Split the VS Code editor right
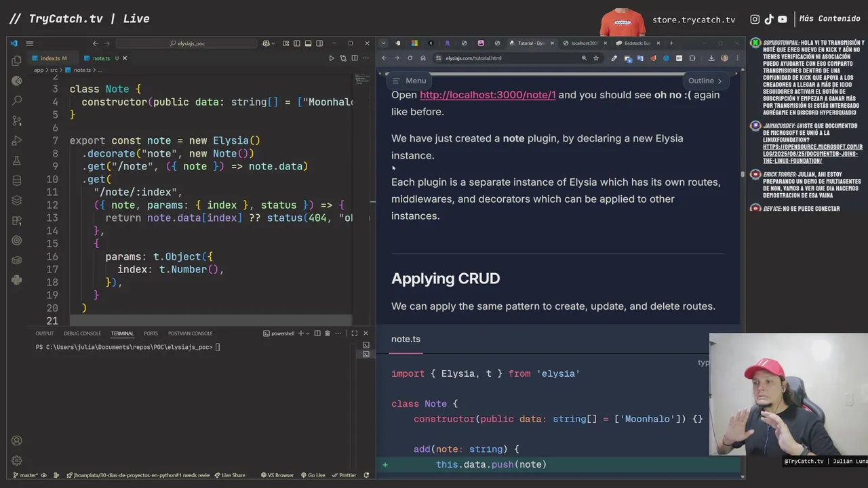 coord(355,58)
